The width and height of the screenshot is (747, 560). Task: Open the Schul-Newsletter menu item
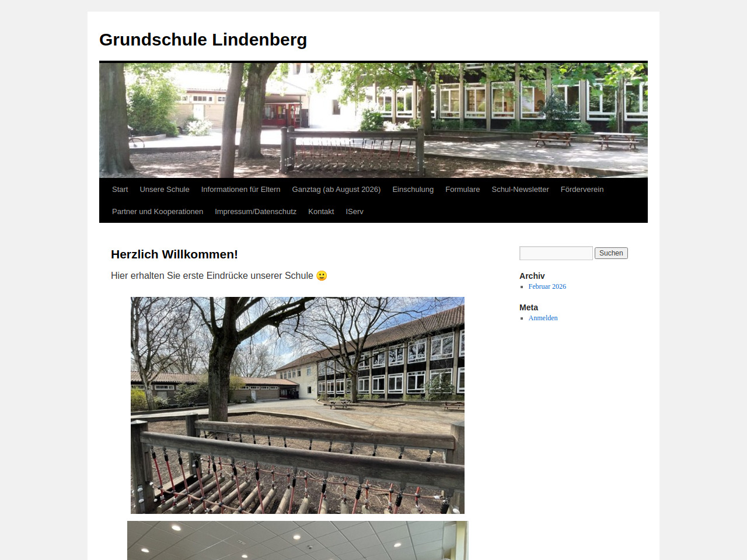pos(520,190)
